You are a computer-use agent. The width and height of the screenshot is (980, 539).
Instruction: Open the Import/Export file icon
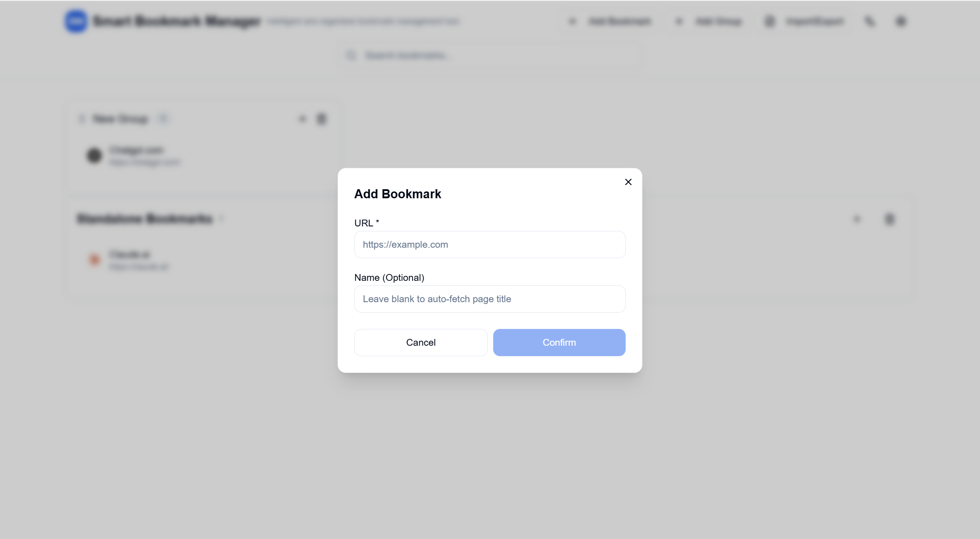[769, 21]
